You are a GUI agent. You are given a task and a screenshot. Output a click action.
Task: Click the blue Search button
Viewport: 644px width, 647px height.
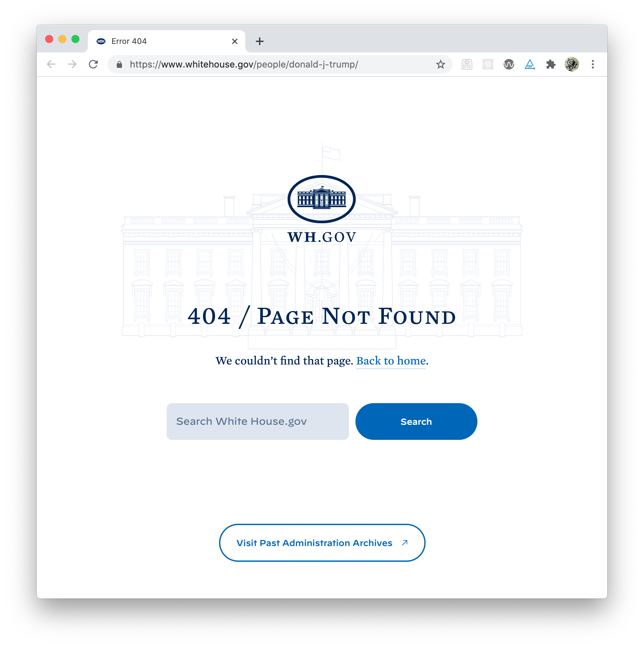tap(416, 421)
